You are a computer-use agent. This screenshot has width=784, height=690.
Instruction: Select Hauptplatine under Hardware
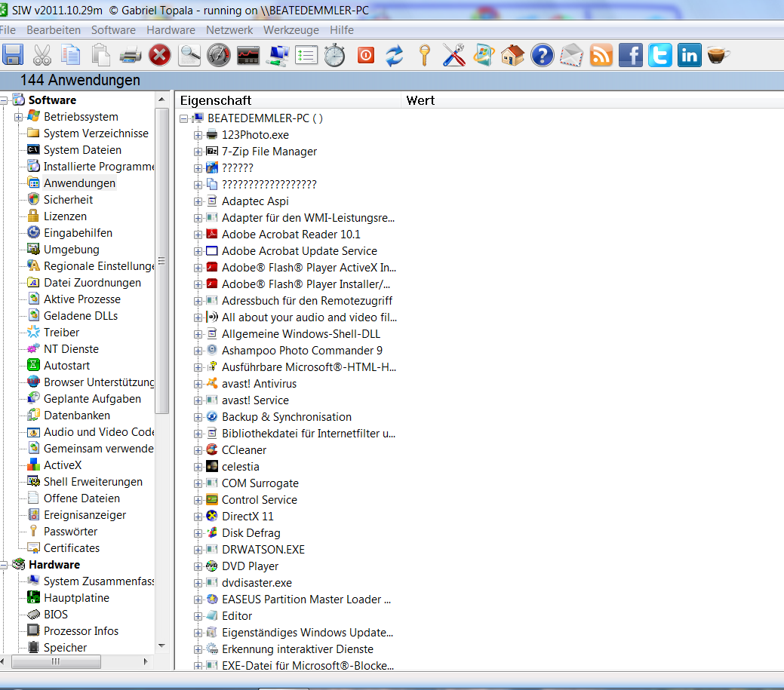tap(76, 598)
